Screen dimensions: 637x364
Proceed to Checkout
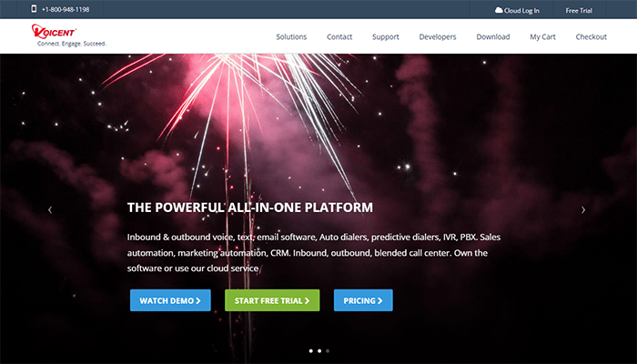pos(591,36)
